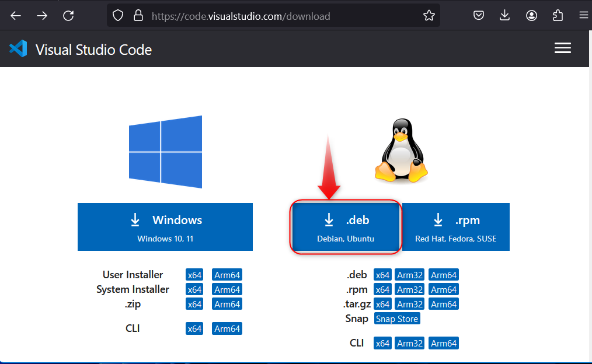Download the .deb package for Debian, Ubuntu
This screenshot has width=592, height=364.
[x=346, y=227]
